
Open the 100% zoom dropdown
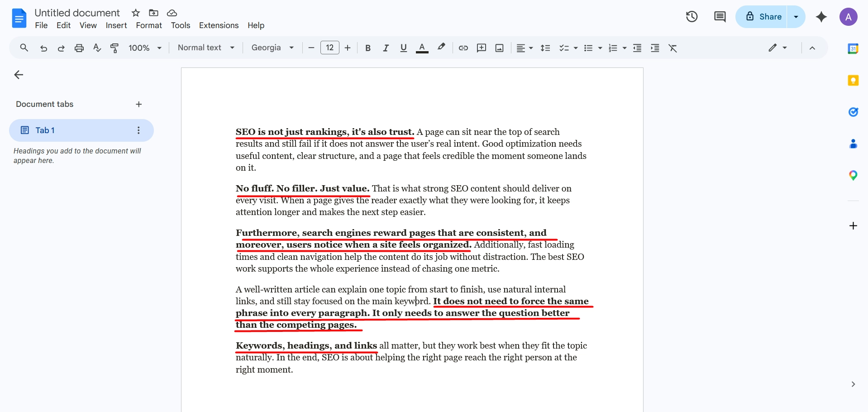(x=145, y=48)
